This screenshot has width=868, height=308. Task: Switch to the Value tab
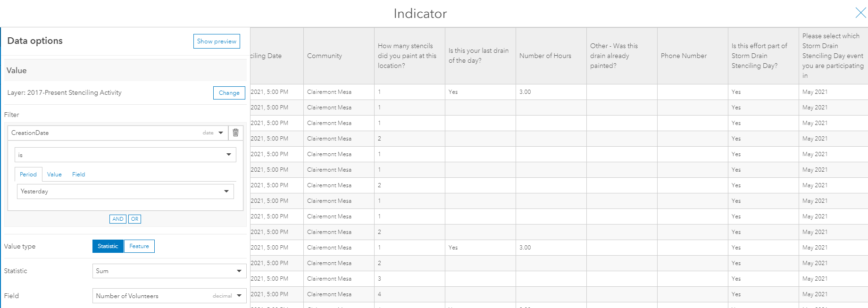point(54,175)
